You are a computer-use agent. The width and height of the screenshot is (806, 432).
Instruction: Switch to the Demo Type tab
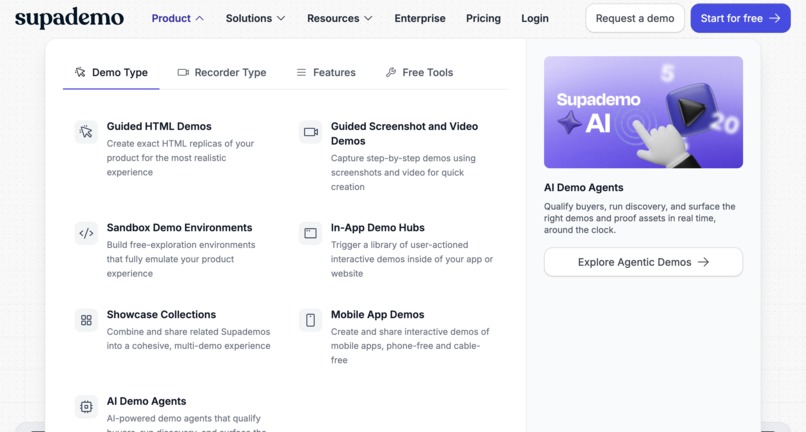[x=111, y=73]
